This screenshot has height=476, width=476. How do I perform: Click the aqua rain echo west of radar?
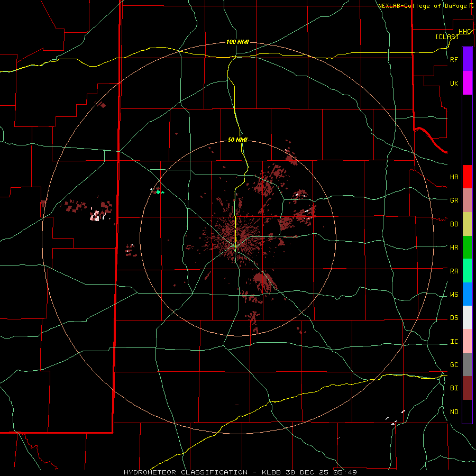coord(159,192)
